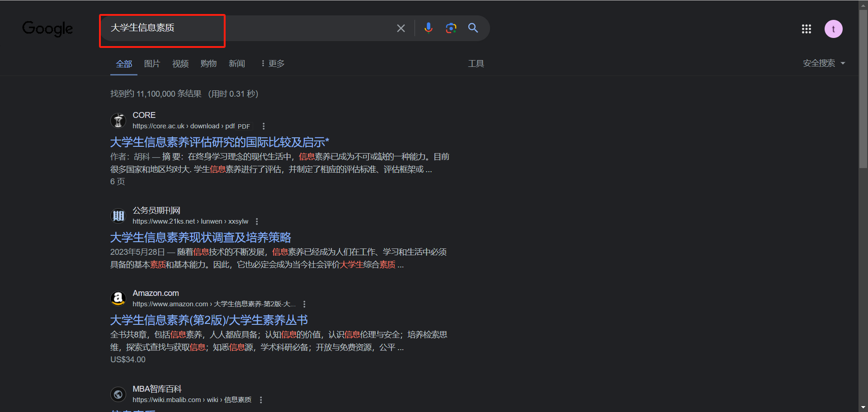Click the MBA智库百科 site name
Screen dimensions: 868x412
pyautogui.click(x=157, y=389)
